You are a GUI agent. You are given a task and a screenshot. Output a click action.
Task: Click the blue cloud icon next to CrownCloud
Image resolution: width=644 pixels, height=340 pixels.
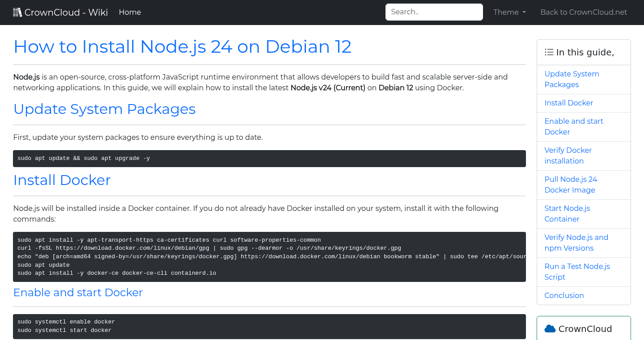pos(550,329)
